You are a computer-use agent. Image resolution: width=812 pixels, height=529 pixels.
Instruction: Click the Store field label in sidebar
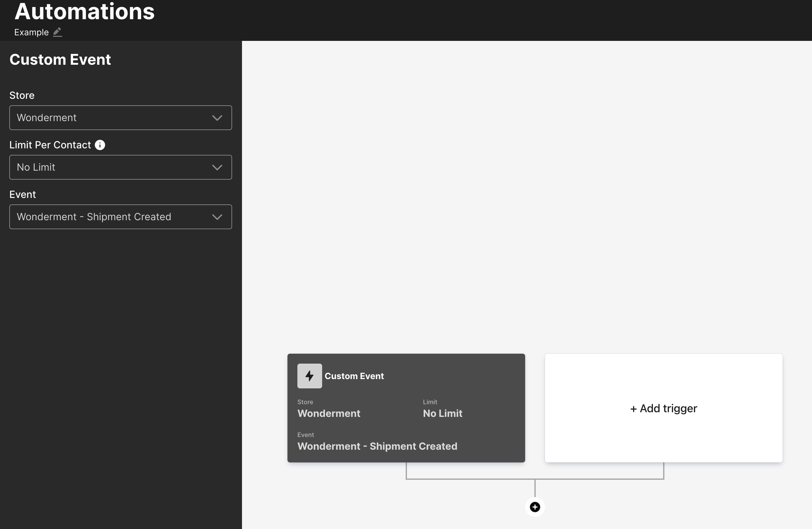22,95
